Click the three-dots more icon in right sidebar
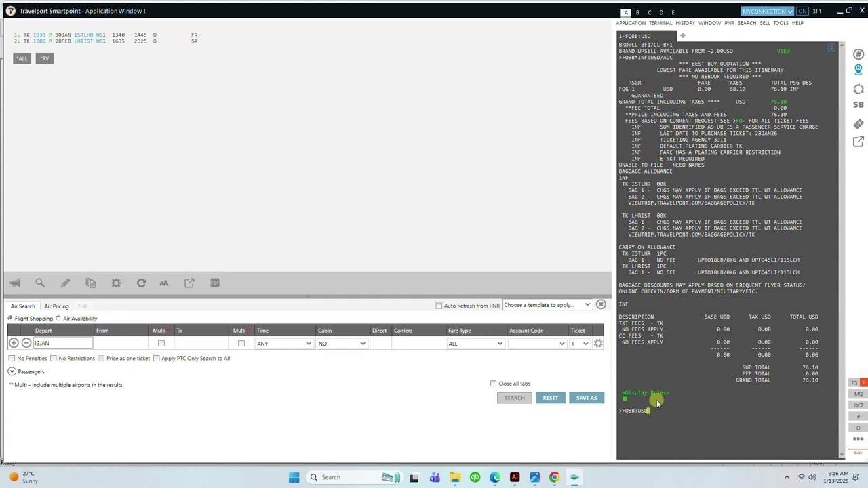This screenshot has width=868, height=488. 858,439
